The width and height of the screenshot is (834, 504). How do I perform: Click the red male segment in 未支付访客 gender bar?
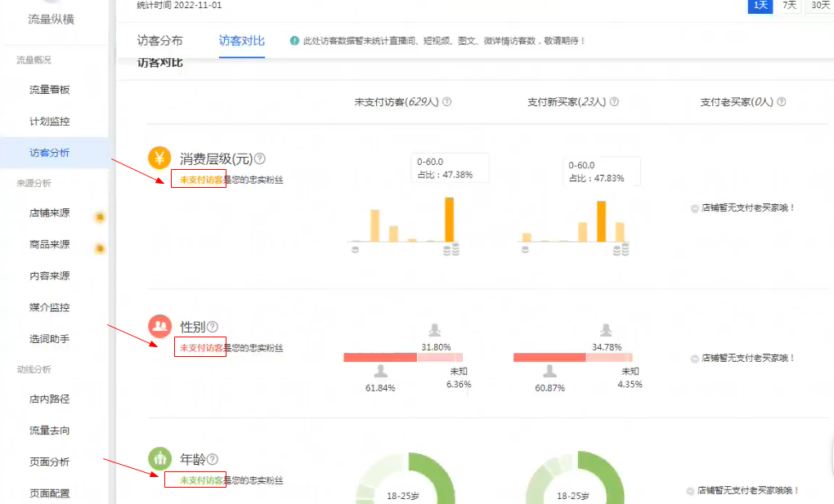pos(380,357)
